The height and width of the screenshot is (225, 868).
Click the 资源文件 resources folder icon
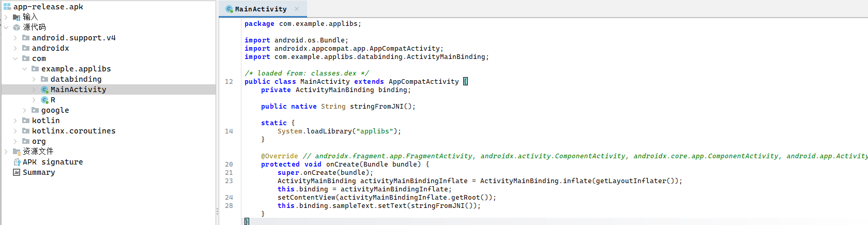(17, 152)
